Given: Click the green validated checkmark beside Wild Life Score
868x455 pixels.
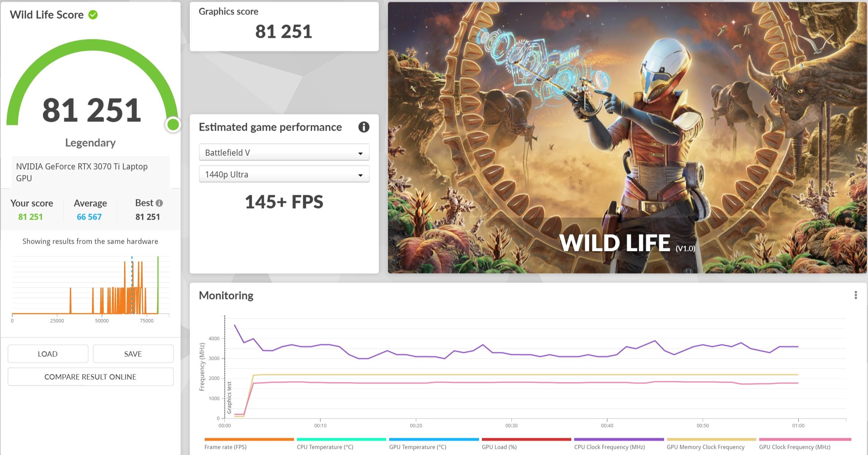Looking at the screenshot, I should click(93, 15).
